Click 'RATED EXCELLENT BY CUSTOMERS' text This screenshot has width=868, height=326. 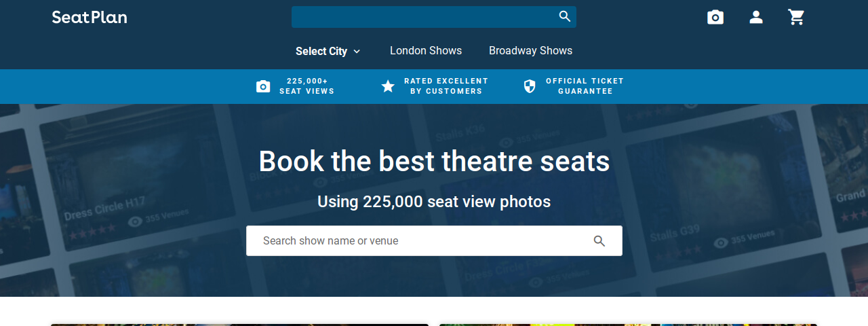pyautogui.click(x=446, y=86)
